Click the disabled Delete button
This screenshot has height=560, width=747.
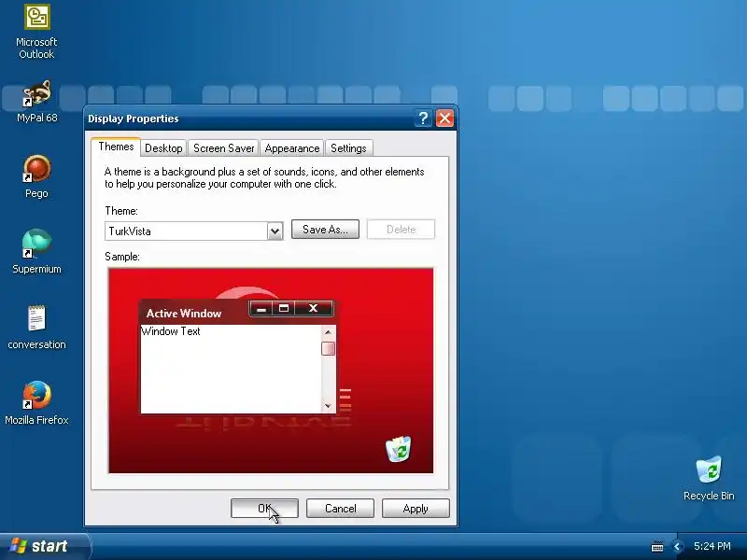(401, 230)
